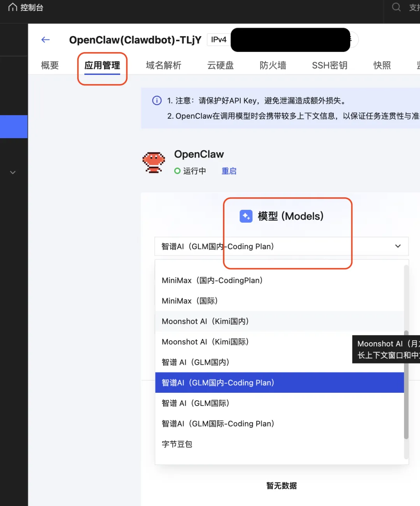
Task: Select 智谱AI（GLM国际-Coding Plan）option
Action: click(280, 423)
